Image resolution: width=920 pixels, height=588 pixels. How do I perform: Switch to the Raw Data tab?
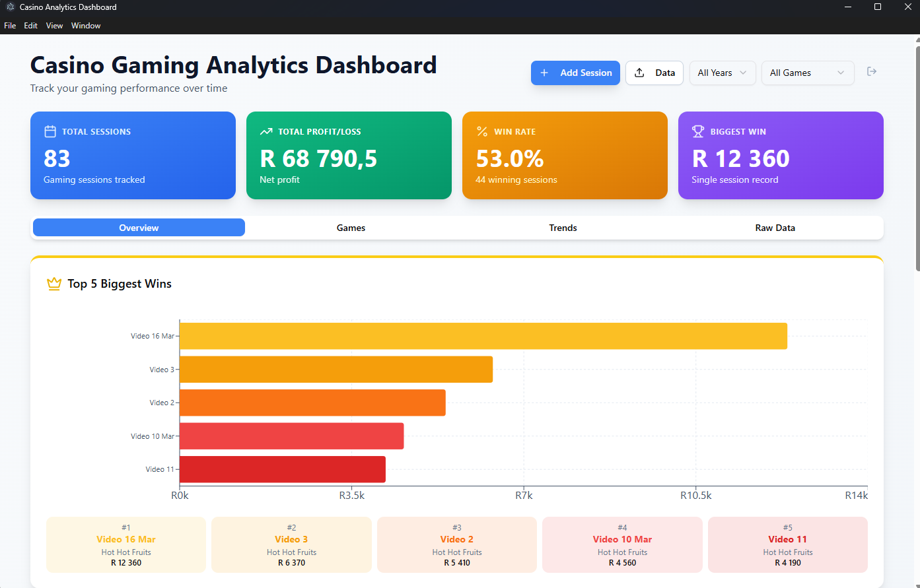(775, 228)
